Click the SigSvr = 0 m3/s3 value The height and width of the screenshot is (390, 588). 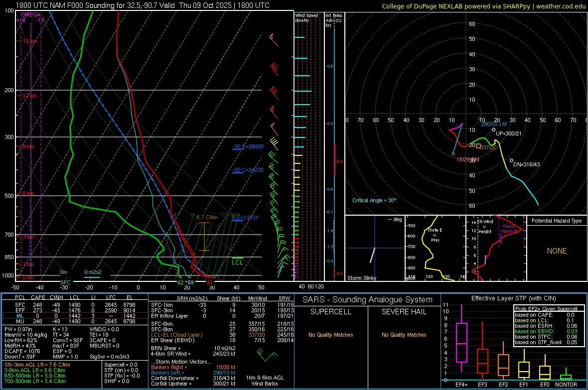[x=110, y=357]
